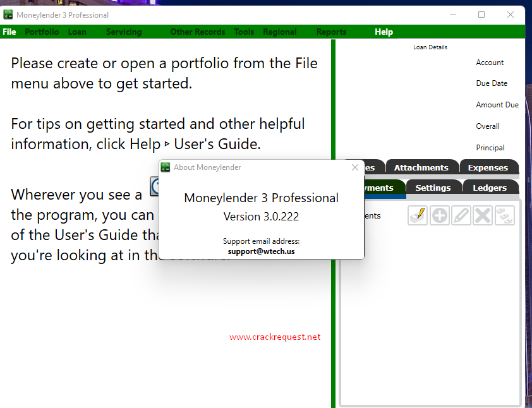Switch to the Settings tab
Screen dimensions: 532x408
tap(433, 188)
